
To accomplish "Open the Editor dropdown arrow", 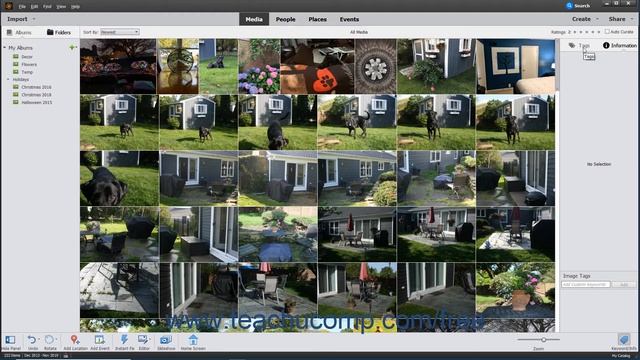I will [149, 340].
